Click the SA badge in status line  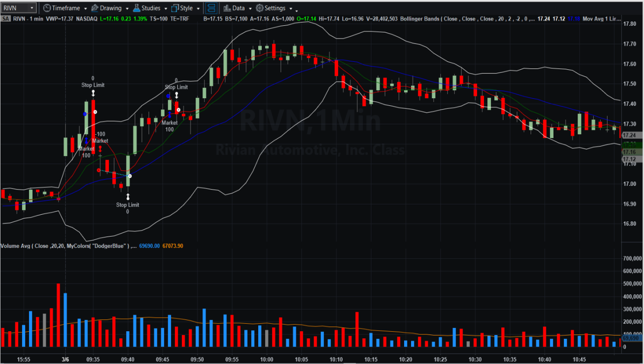click(x=5, y=19)
